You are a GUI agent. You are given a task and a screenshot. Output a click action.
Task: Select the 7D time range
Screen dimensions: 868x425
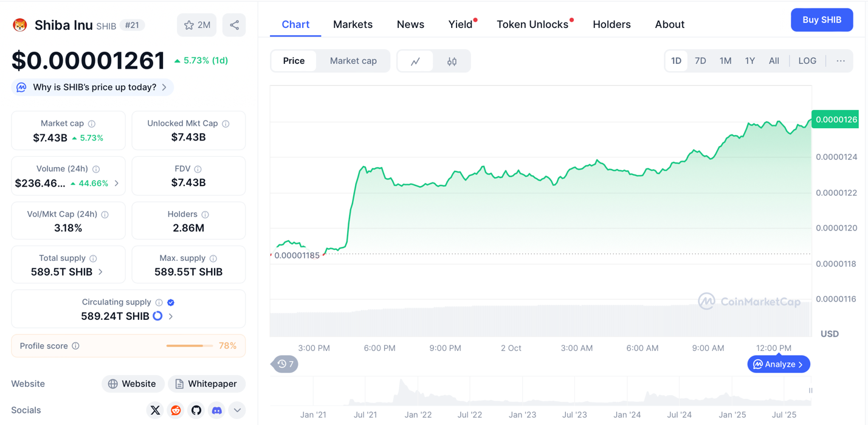(700, 61)
